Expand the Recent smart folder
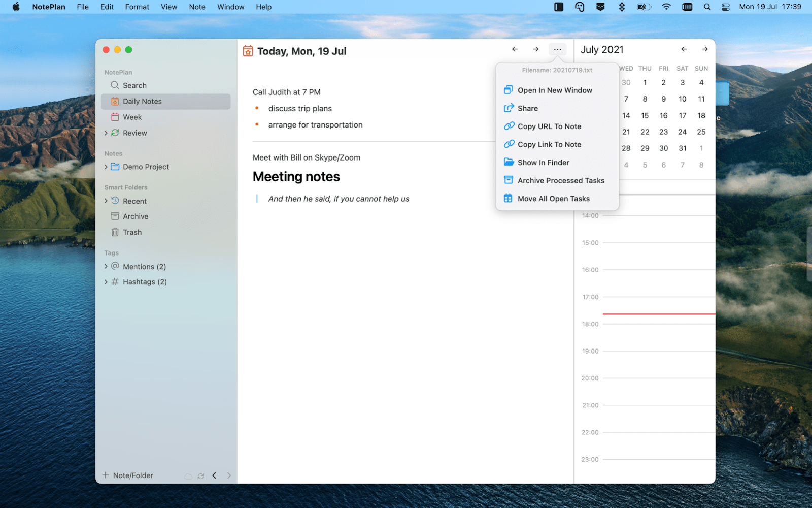 [106, 201]
